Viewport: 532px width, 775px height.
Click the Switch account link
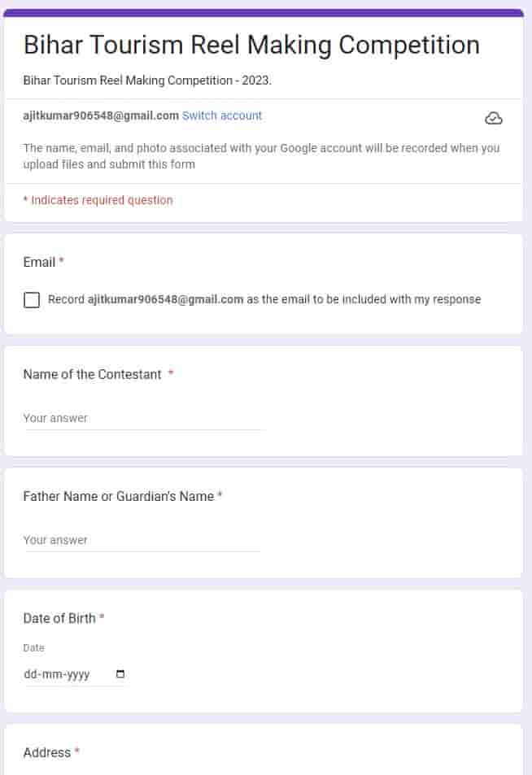tap(222, 115)
